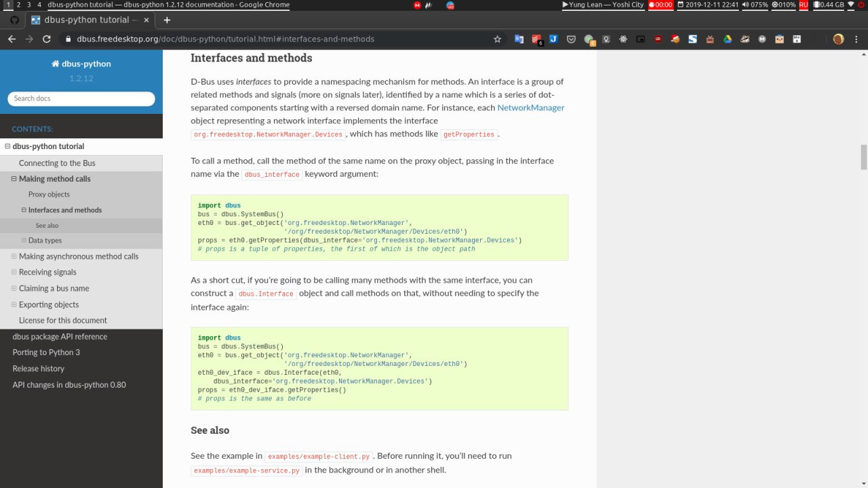Expand the Exporting objects section

(x=14, y=304)
